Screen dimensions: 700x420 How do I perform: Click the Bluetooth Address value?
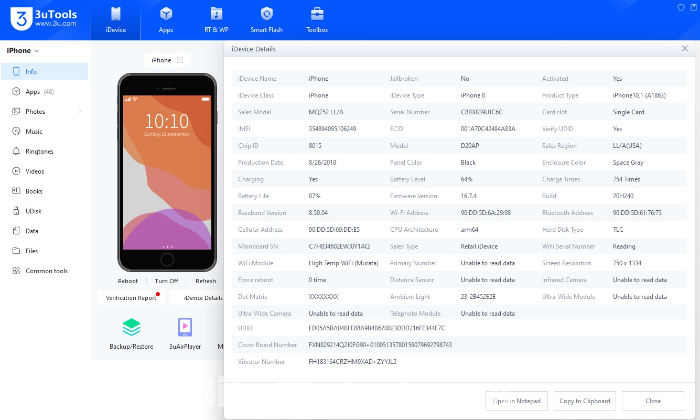coord(637,213)
